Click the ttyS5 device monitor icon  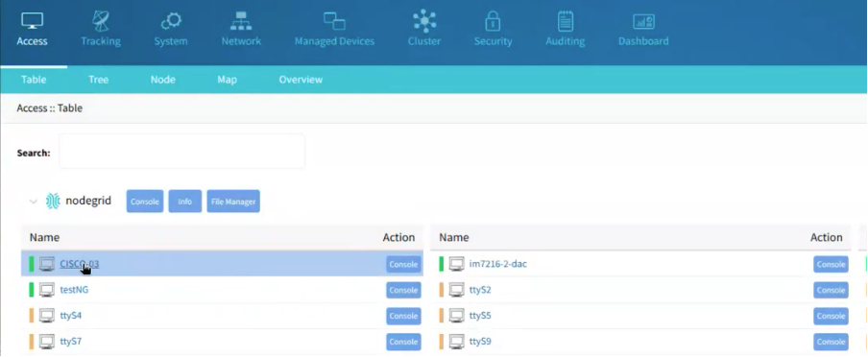coord(457,316)
